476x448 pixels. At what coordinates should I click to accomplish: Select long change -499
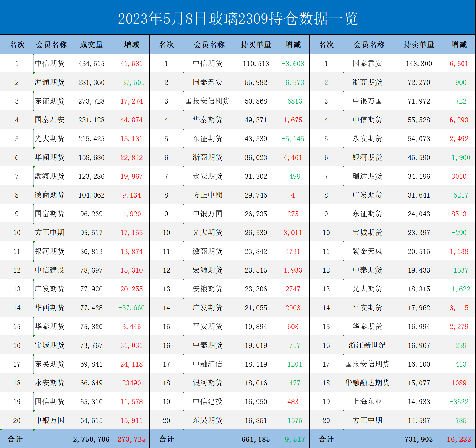coord(293,176)
